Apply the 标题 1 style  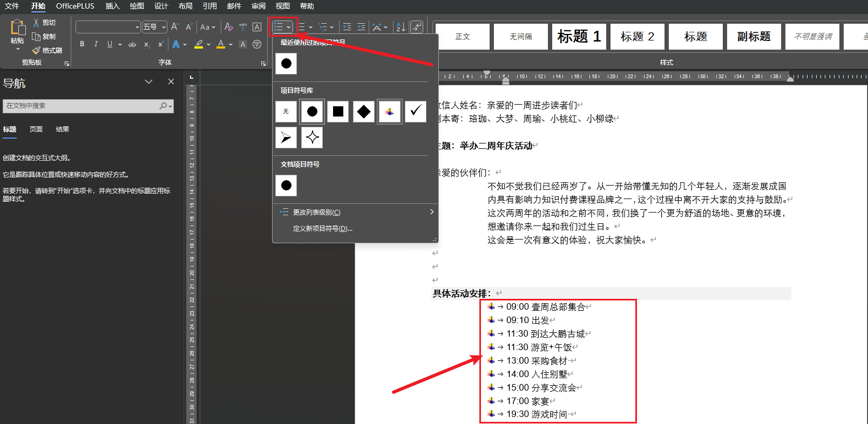(579, 37)
